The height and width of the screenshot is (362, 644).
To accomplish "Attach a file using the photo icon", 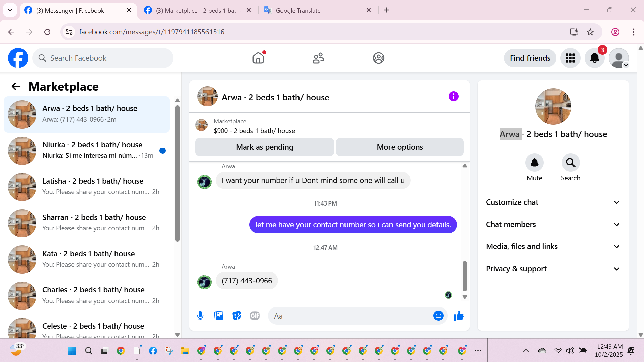I will [x=219, y=316].
